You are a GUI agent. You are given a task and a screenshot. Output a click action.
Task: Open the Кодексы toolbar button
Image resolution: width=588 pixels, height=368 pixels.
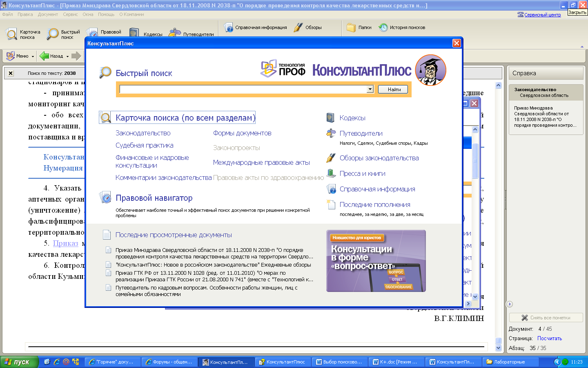tap(146, 33)
